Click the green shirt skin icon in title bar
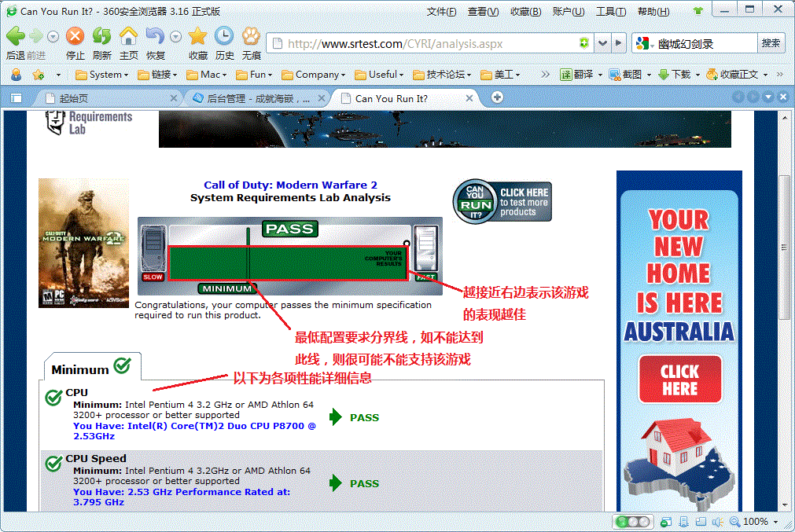Viewport: 795px width, 532px height. coord(698,11)
